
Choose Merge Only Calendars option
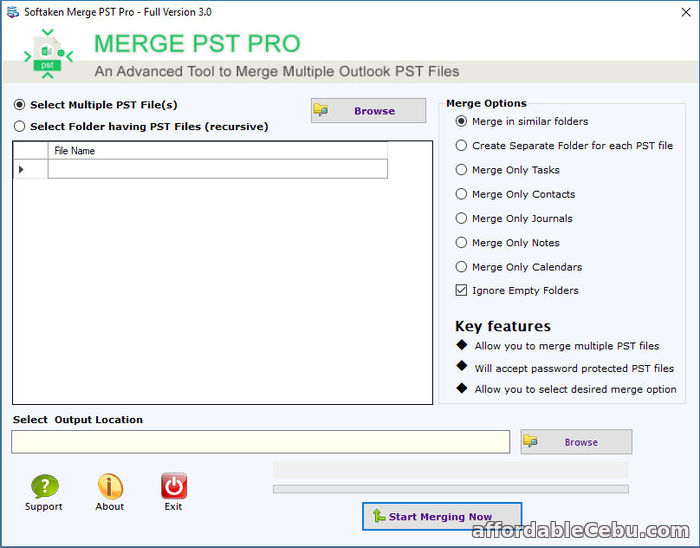(x=461, y=267)
